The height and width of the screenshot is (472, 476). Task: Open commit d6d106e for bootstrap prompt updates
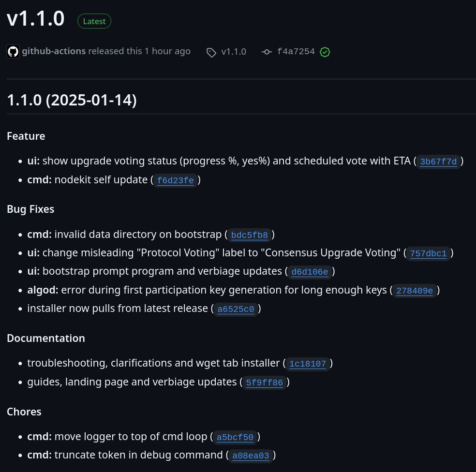pyautogui.click(x=310, y=272)
